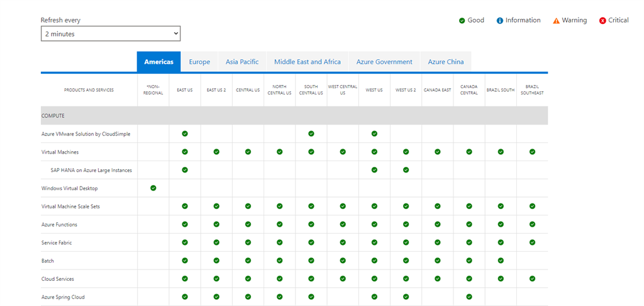The image size is (644, 306).
Task: Click Virtual Machines East US 2 status icon
Action: click(x=216, y=152)
